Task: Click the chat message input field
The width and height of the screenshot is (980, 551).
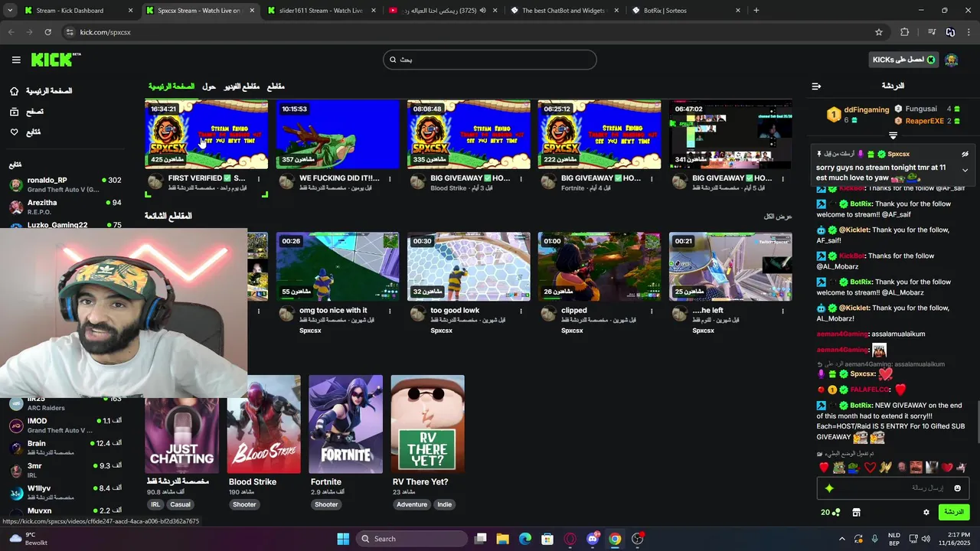Action: [893, 488]
